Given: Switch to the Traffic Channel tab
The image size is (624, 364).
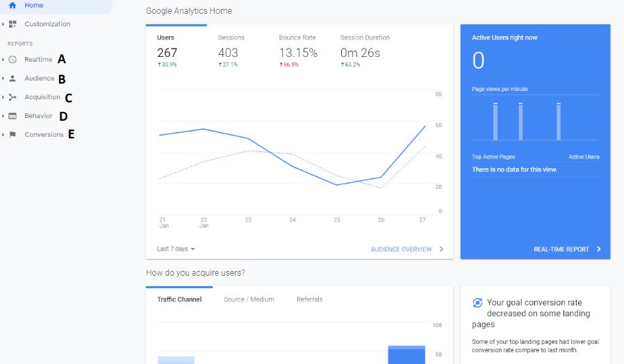Looking at the screenshot, I should tap(179, 299).
